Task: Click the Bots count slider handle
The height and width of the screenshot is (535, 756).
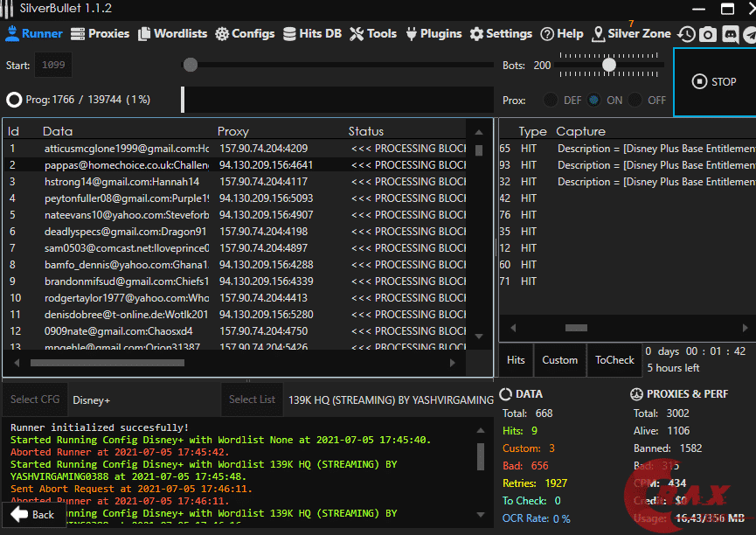Action: pyautogui.click(x=609, y=65)
